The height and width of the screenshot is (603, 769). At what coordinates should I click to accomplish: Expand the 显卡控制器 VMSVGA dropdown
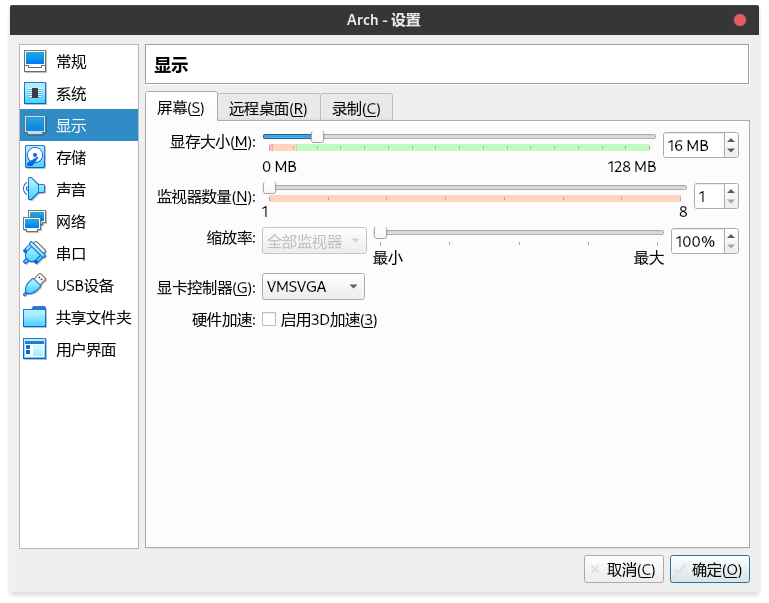[x=313, y=287]
